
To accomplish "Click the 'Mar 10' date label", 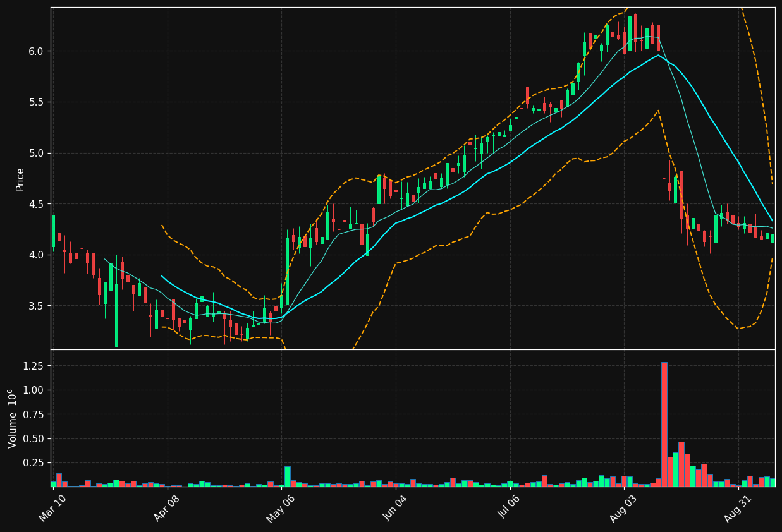I will point(53,509).
